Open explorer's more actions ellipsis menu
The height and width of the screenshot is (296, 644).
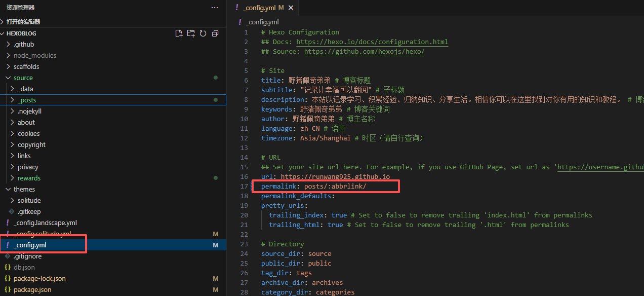215,8
